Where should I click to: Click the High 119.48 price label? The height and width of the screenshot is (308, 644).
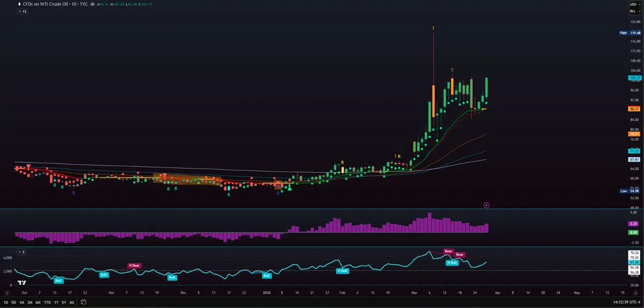[x=631, y=33]
